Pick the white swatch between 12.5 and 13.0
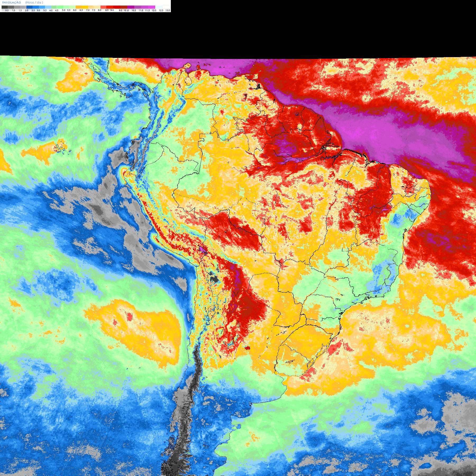This screenshot has height=476, width=476. coord(166,7)
